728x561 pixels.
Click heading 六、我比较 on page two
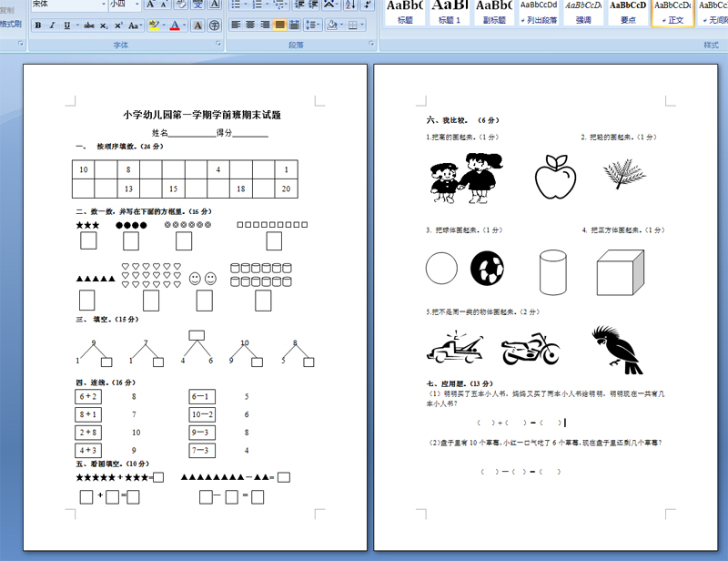coord(462,120)
